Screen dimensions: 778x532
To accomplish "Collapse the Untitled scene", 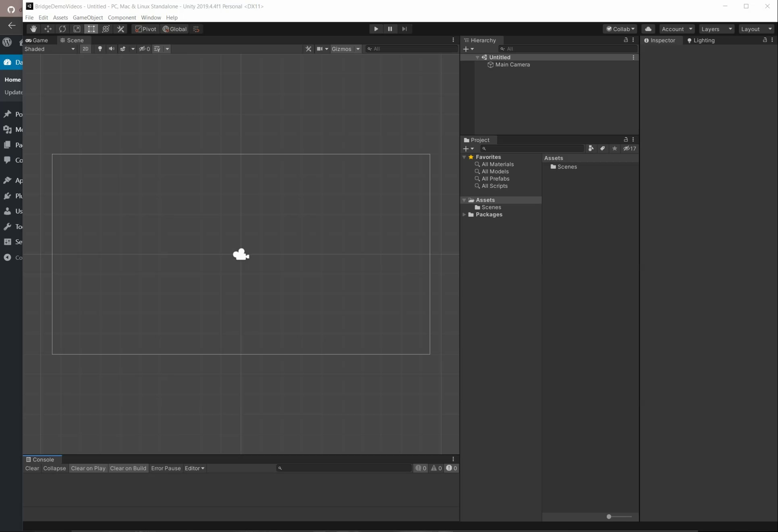I will pyautogui.click(x=477, y=58).
